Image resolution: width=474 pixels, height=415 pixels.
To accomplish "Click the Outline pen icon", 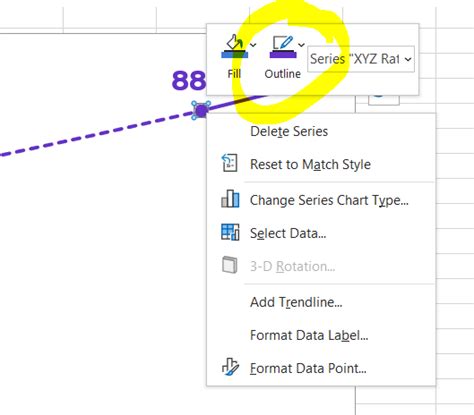I will (283, 47).
